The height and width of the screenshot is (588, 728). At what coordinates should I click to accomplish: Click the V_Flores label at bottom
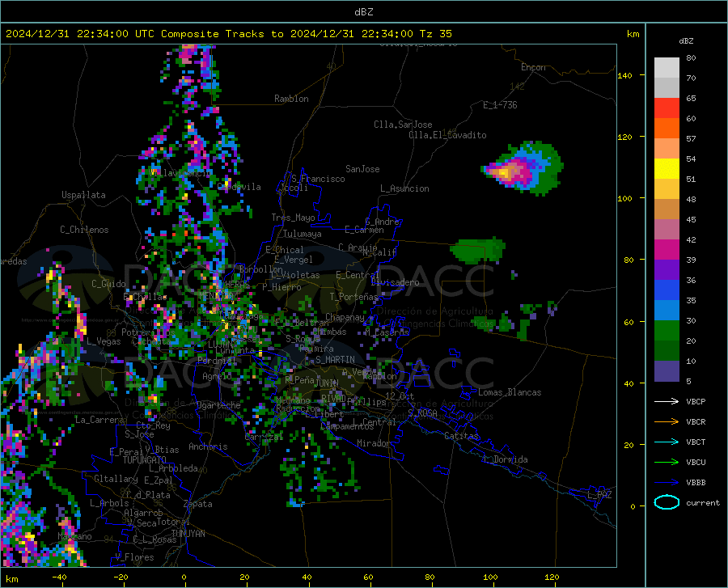[x=134, y=557]
